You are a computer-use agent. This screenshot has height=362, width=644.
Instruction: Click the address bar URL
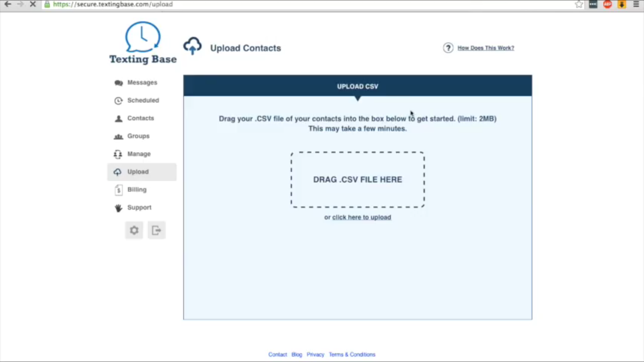coord(113,4)
